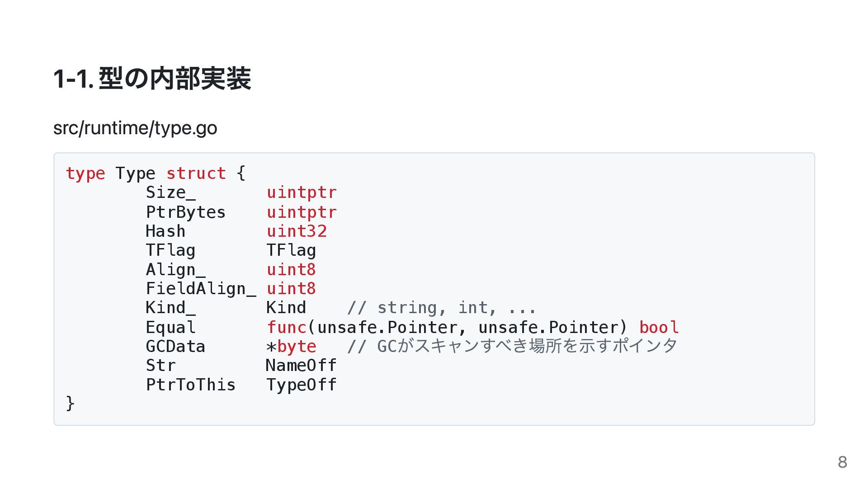Click the 'func' keyword on Equal line
868x488 pixels.
(x=287, y=328)
